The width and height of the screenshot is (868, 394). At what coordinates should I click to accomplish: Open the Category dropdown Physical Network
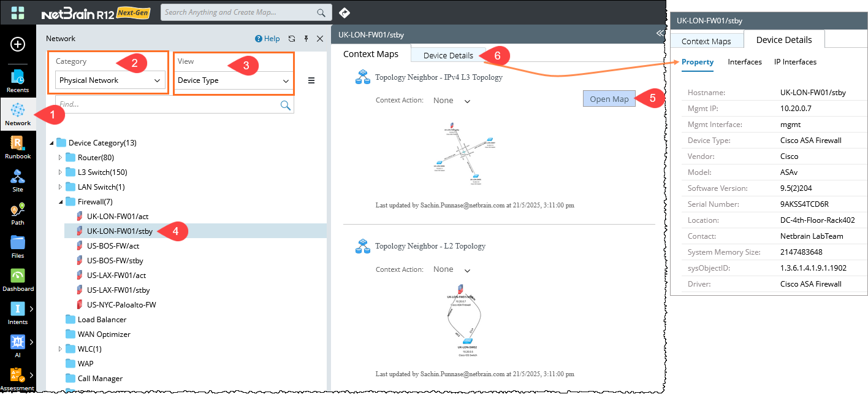(110, 80)
